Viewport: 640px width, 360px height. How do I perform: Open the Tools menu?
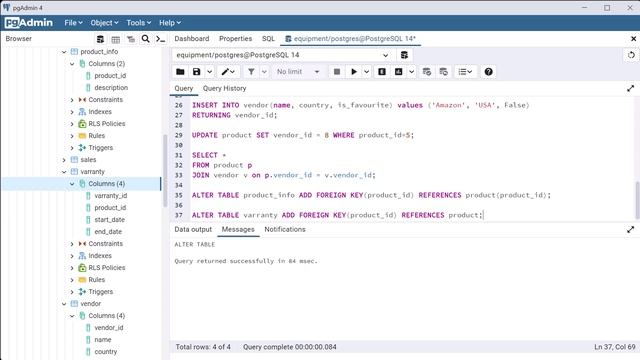point(139,23)
